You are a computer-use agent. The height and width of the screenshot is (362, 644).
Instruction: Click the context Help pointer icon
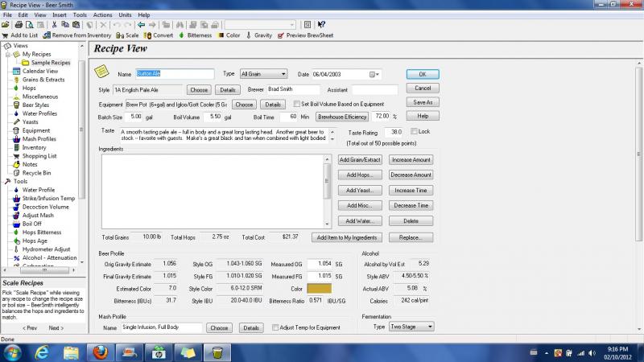321,25
